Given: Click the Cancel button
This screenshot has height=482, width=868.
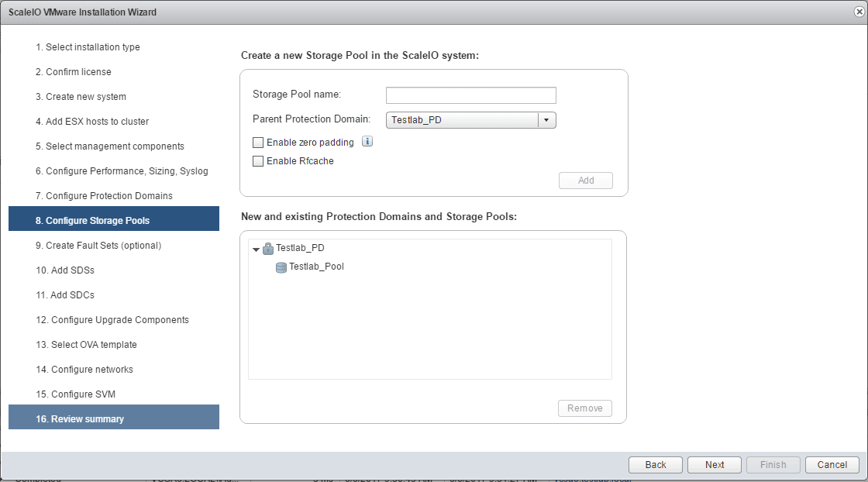Looking at the screenshot, I should click(x=832, y=465).
